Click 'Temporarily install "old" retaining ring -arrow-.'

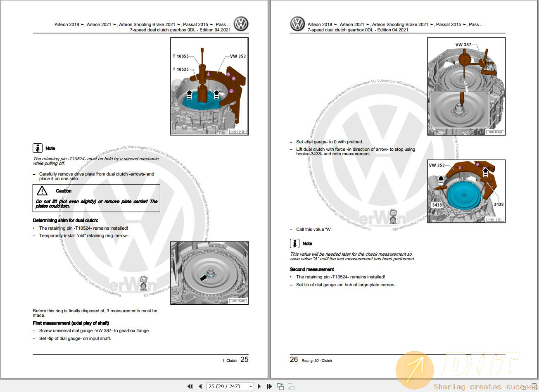coord(84,235)
